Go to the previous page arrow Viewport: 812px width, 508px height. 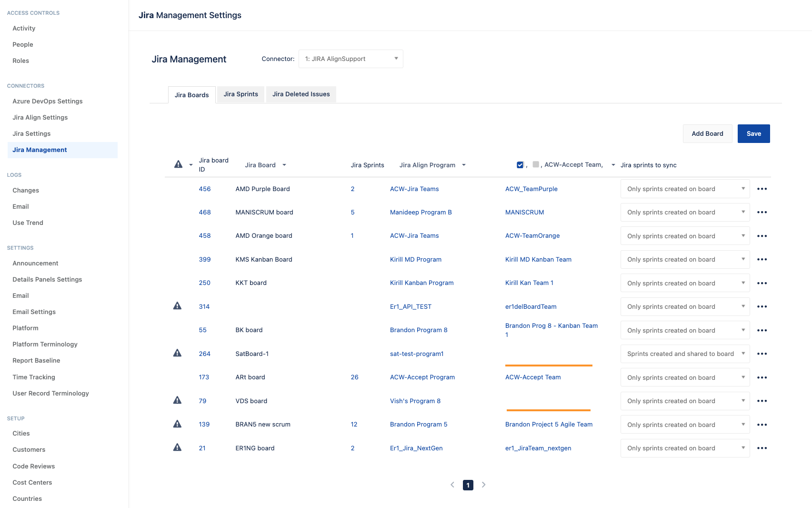click(x=452, y=485)
